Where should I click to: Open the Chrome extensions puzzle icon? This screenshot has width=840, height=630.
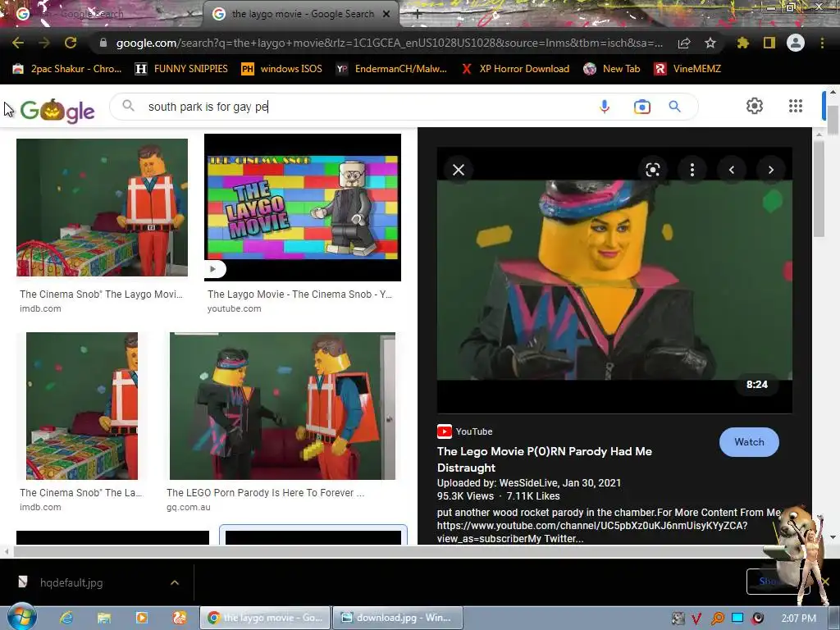pyautogui.click(x=742, y=43)
